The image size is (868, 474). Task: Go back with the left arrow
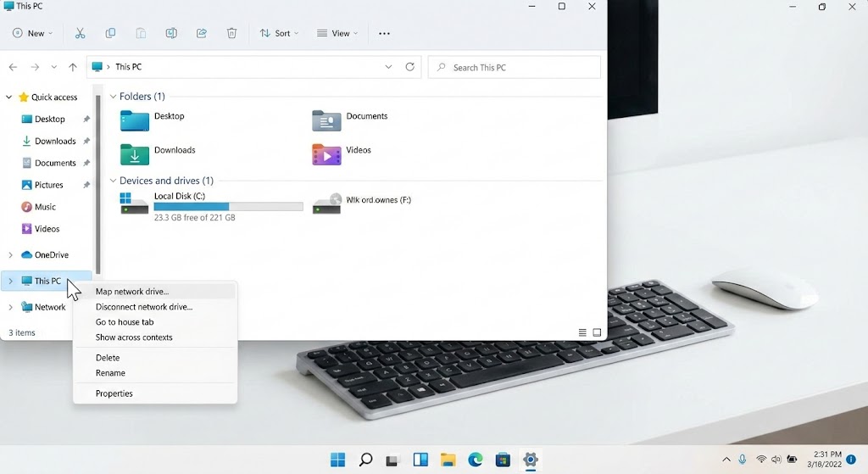pyautogui.click(x=14, y=67)
